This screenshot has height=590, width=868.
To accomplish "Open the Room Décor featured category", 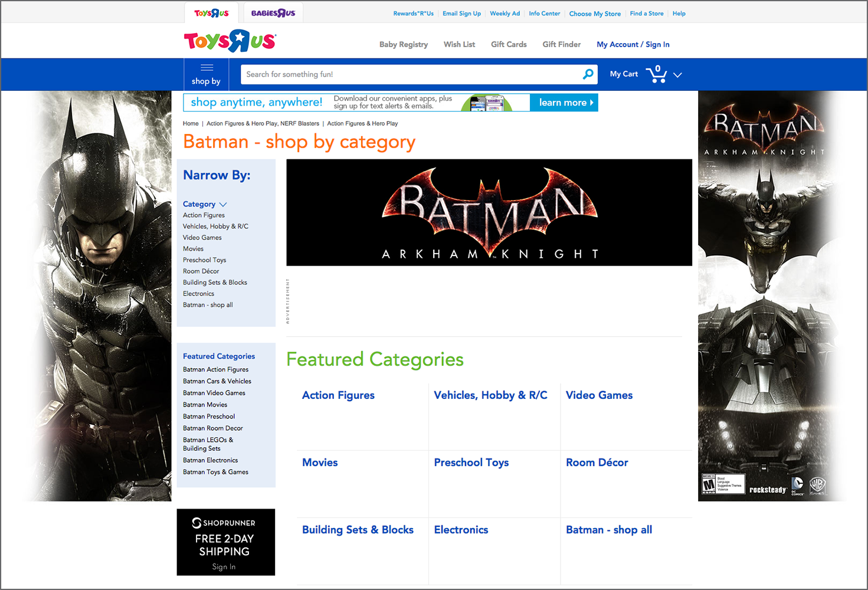I will point(597,463).
